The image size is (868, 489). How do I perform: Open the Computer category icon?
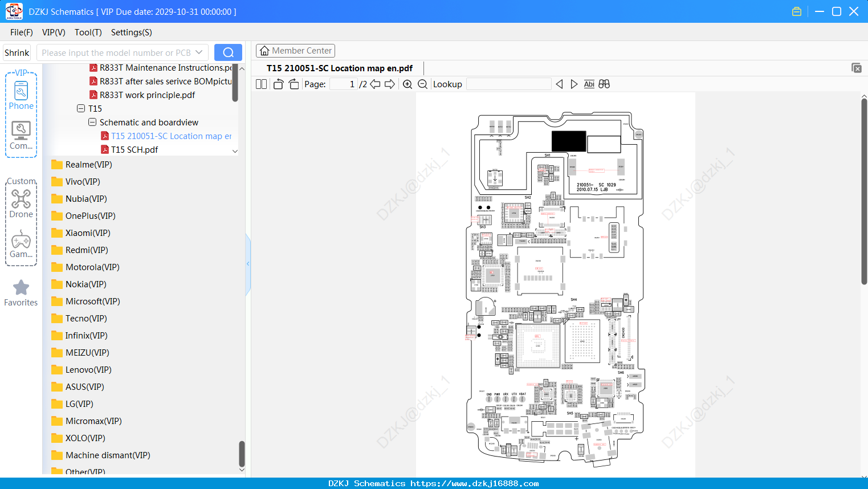coord(21,135)
